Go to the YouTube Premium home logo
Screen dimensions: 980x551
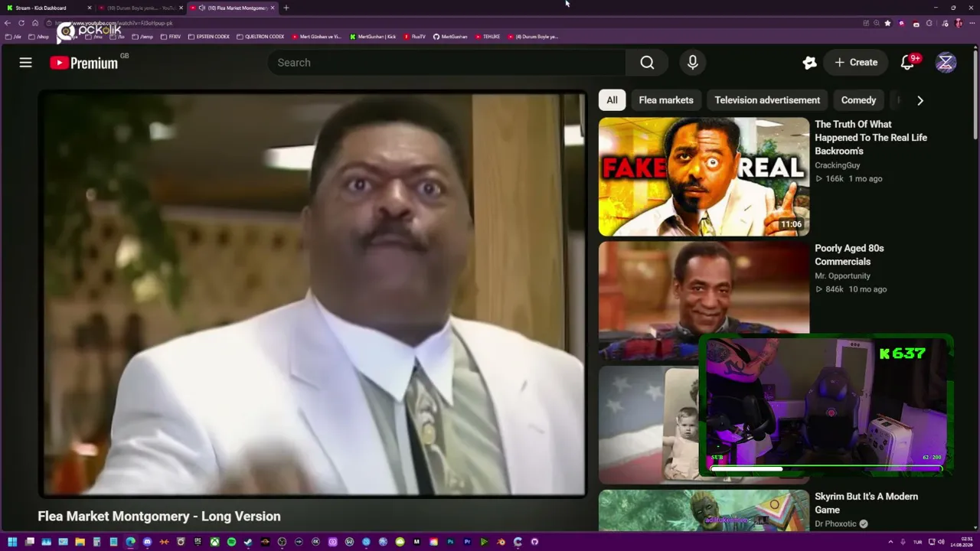[84, 63]
